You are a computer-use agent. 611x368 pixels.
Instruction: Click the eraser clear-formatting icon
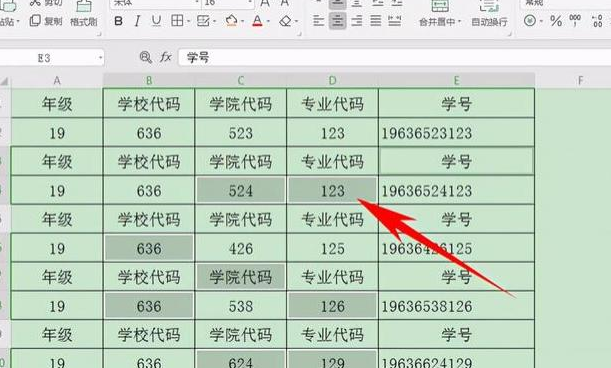pos(285,21)
